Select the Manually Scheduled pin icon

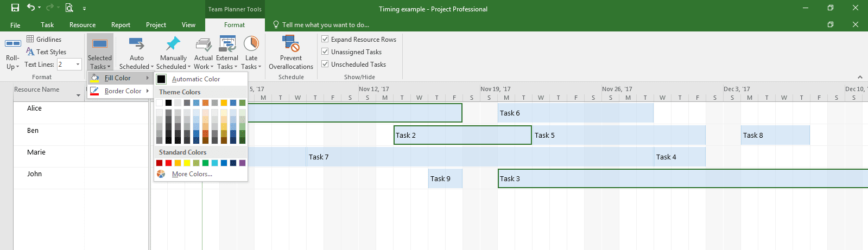(x=173, y=44)
